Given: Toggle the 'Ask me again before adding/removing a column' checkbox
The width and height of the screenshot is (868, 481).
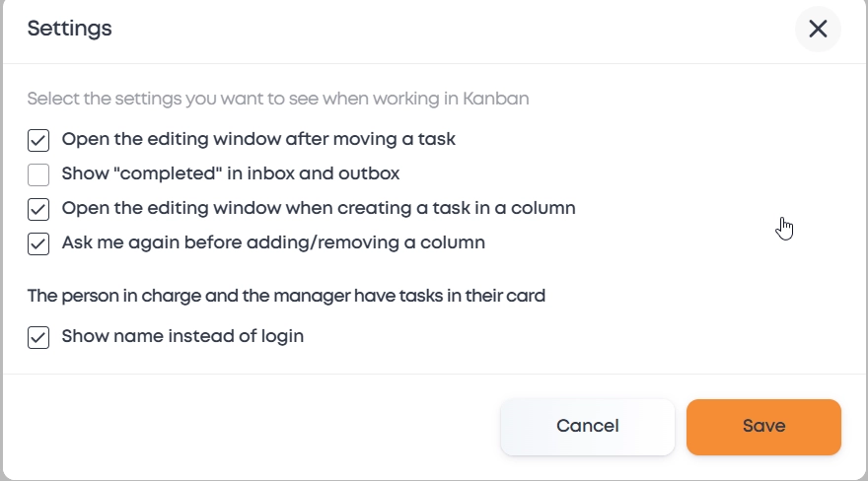Looking at the screenshot, I should pos(38,243).
